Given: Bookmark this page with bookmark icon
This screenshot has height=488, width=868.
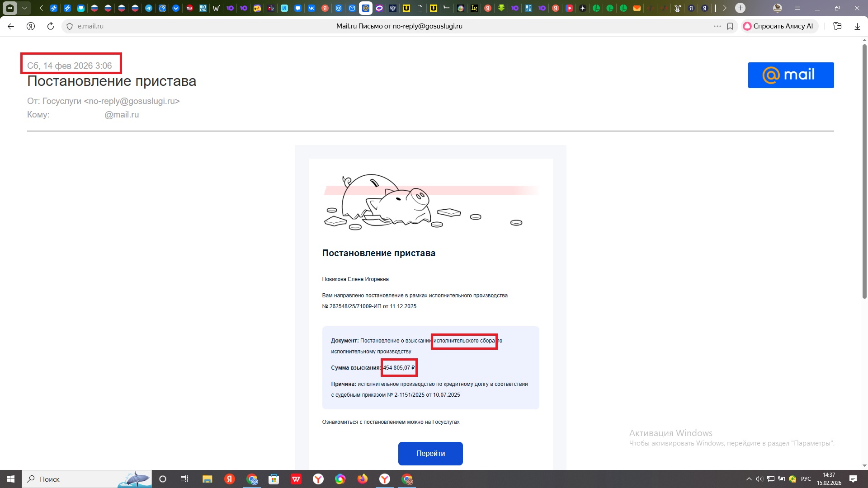Looking at the screenshot, I should tap(730, 26).
